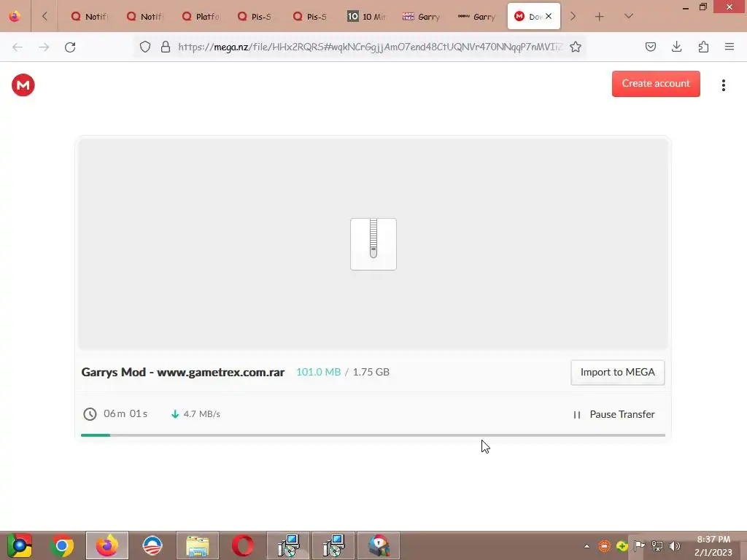The width and height of the screenshot is (747, 560).
Task: Show hidden system tray icons
Action: 587,546
